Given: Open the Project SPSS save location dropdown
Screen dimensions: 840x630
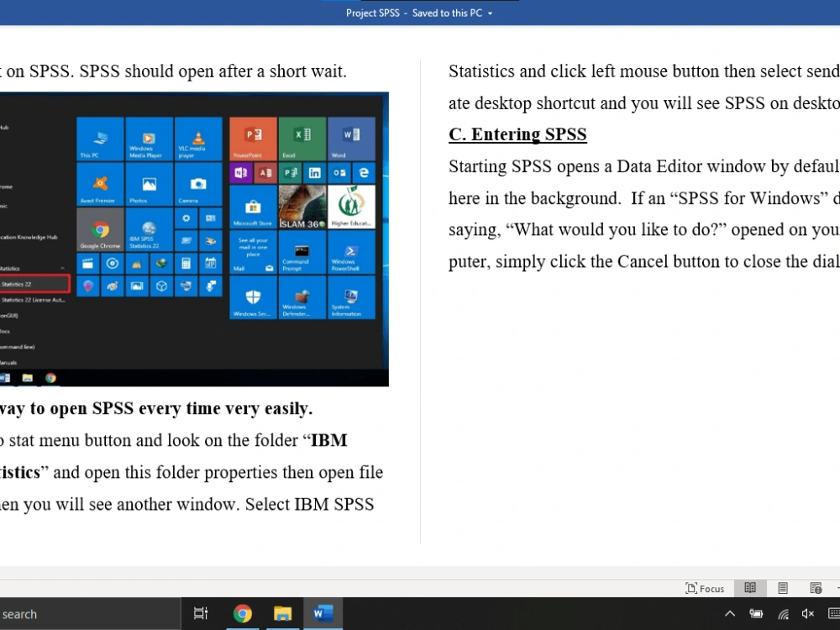Looking at the screenshot, I should click(x=490, y=13).
